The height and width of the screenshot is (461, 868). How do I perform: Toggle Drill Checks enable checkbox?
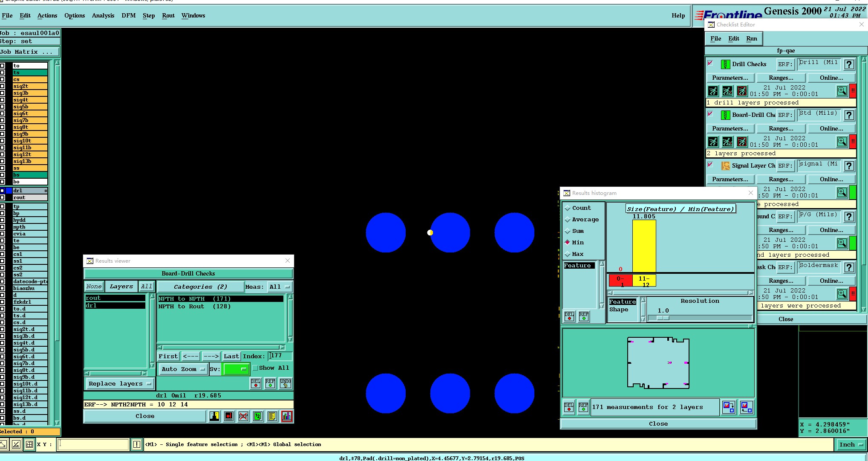710,63
